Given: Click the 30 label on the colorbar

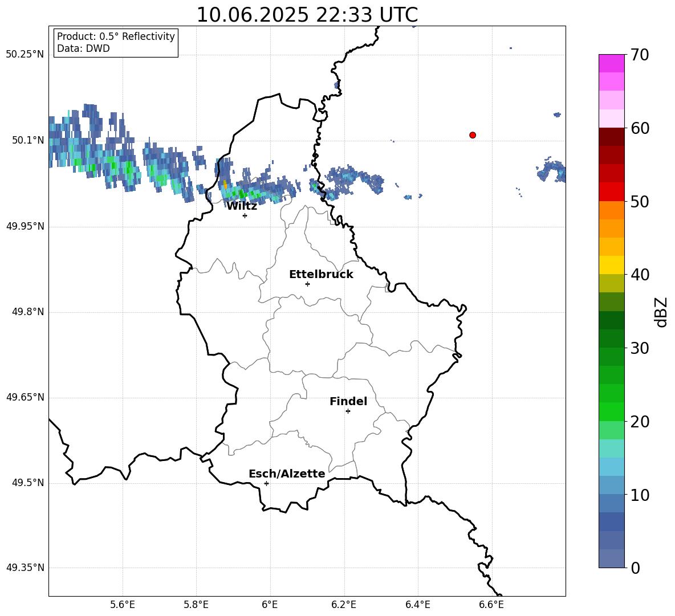Looking at the screenshot, I should (x=640, y=348).
